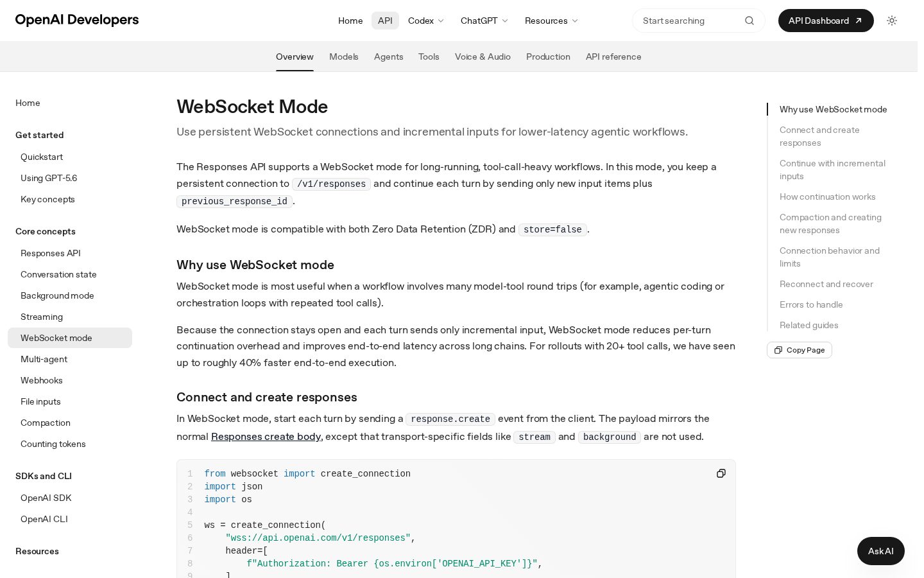Click the OpenAI Developers logo

[77, 20]
